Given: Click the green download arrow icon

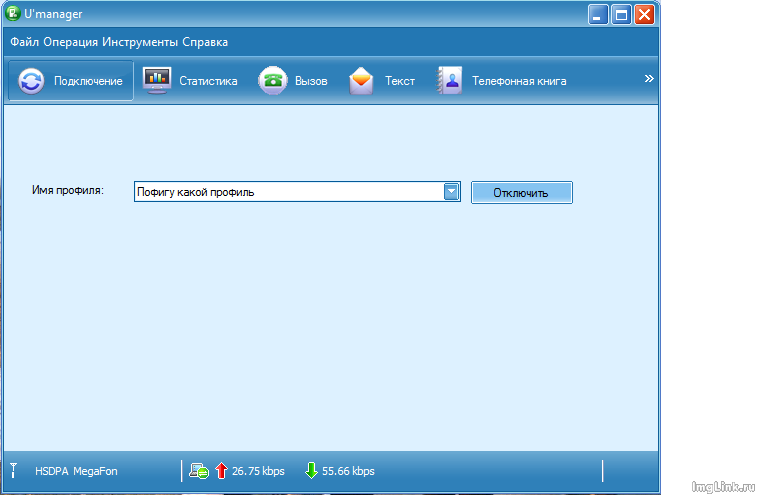Looking at the screenshot, I should 311,471.
